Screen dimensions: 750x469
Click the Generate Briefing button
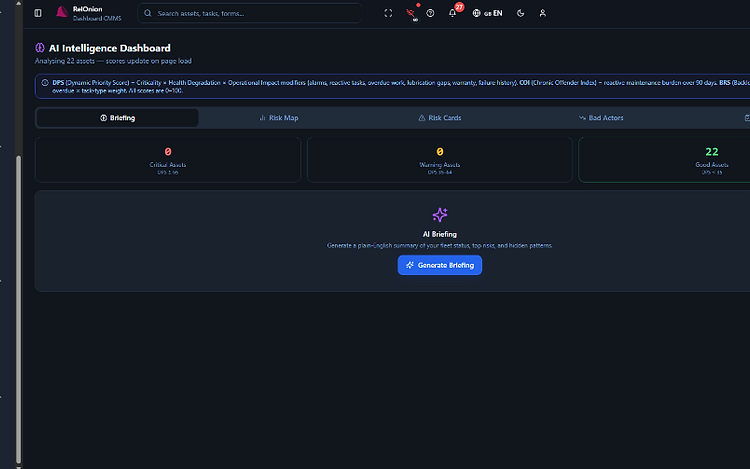coord(440,265)
